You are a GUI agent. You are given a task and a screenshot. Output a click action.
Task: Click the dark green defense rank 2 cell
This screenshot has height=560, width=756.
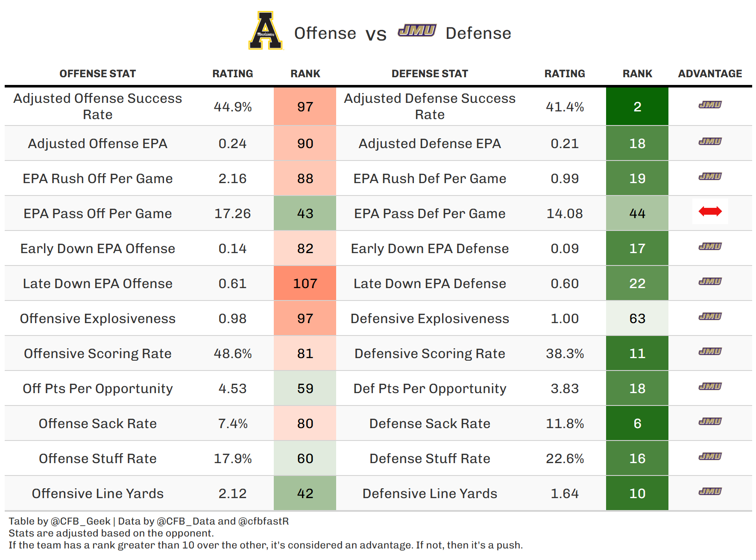click(637, 107)
